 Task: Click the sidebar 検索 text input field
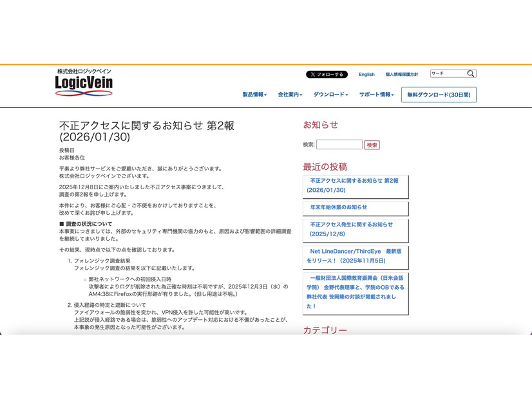coord(339,145)
